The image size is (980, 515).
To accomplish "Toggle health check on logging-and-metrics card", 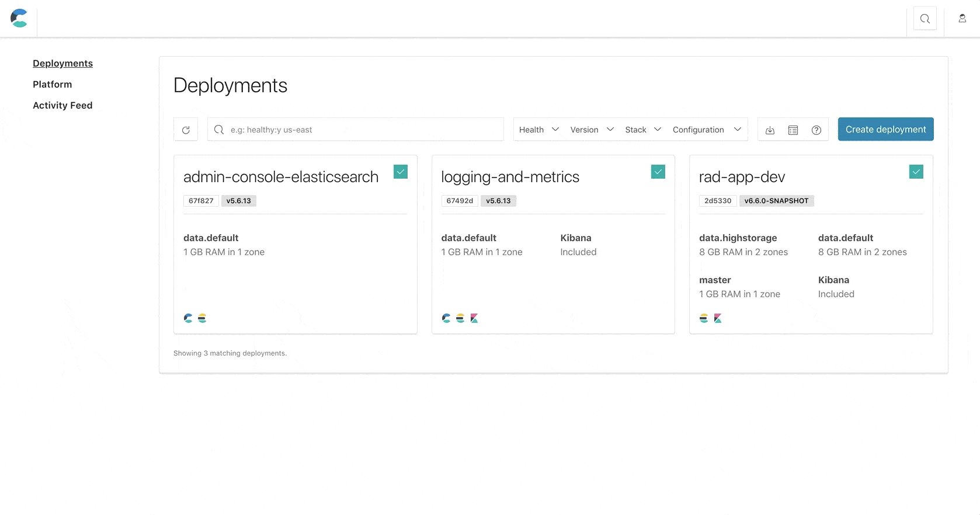I will (x=658, y=172).
